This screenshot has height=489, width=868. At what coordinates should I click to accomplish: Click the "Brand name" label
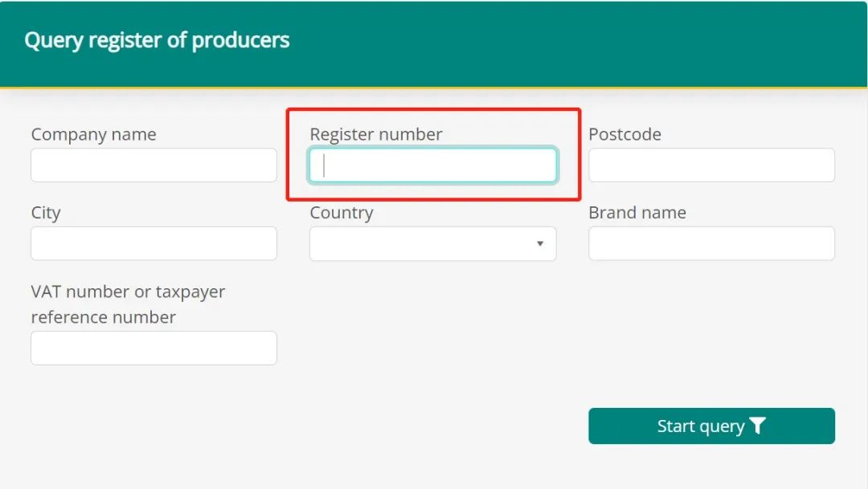pos(637,213)
